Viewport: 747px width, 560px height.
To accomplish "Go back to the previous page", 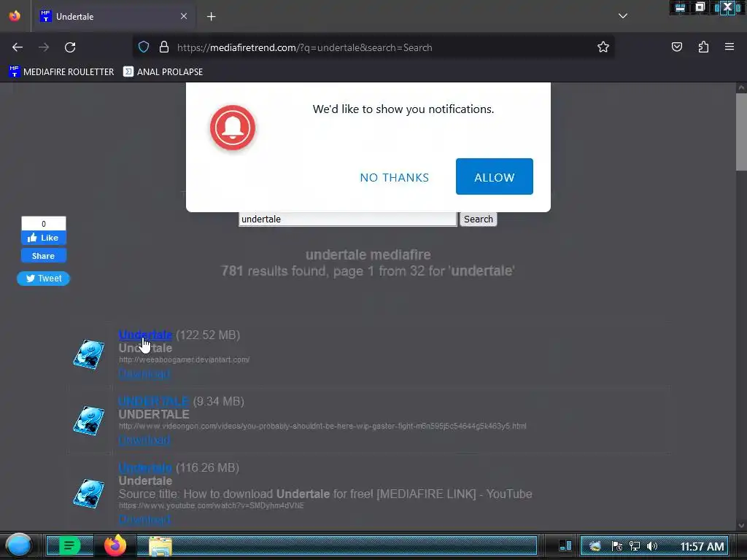I will tap(18, 47).
